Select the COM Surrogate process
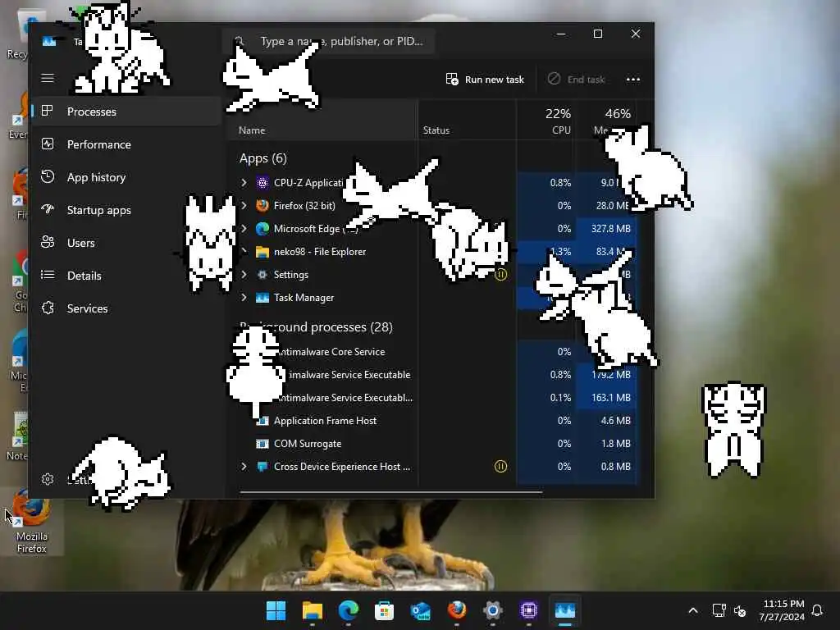This screenshot has width=840, height=630. pyautogui.click(x=435, y=444)
